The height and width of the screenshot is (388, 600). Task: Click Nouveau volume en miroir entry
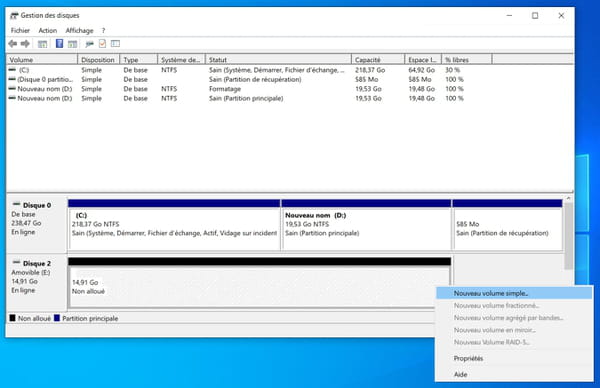pos(514,330)
